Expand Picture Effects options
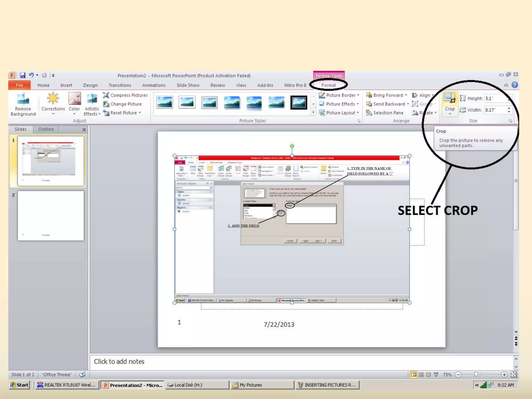This screenshot has width=532, height=399. 358,104
